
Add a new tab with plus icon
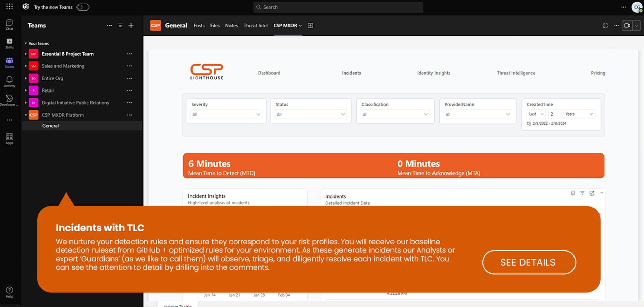tap(310, 25)
